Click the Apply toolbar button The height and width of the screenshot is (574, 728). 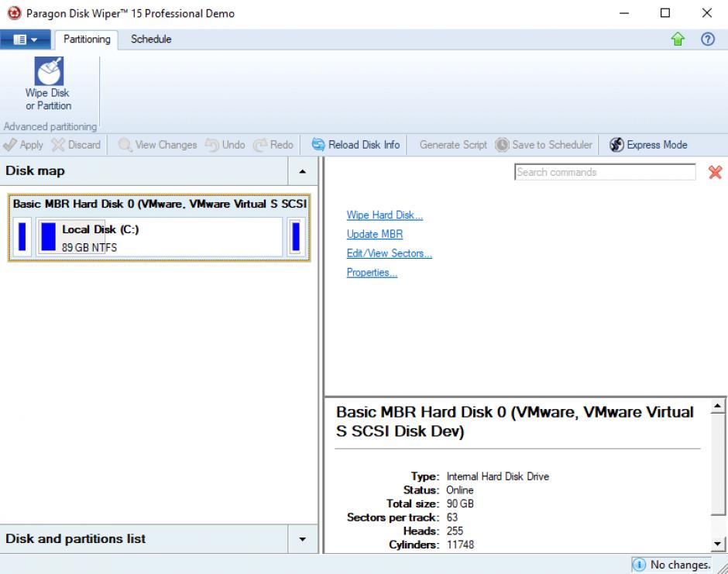pyautogui.click(x=23, y=145)
